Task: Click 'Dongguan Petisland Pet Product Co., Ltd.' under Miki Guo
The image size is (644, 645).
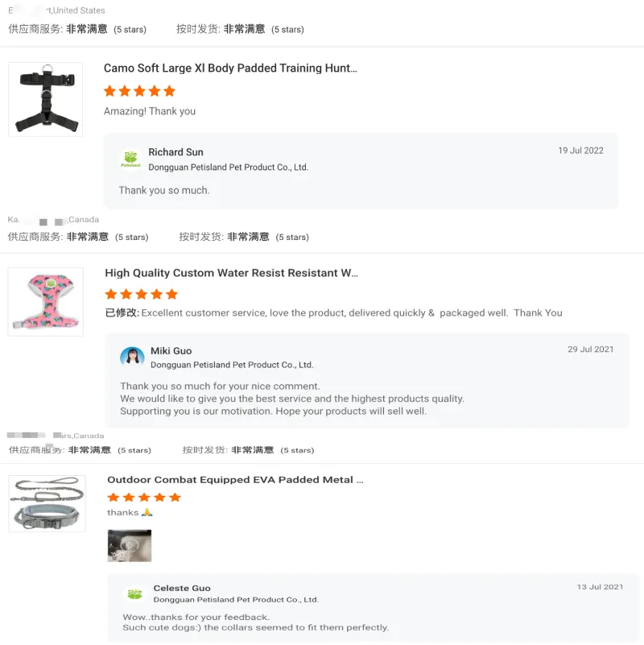Action: pyautogui.click(x=232, y=365)
